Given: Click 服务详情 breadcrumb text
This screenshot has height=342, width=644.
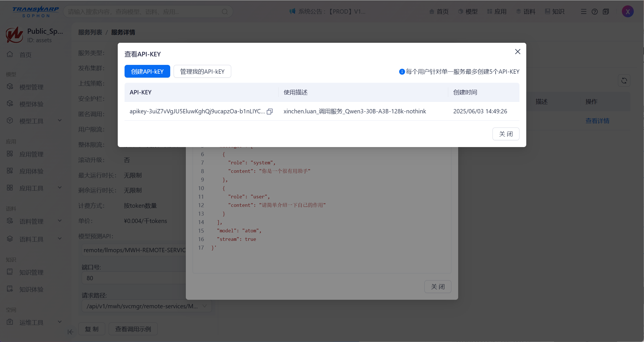Looking at the screenshot, I should click(x=123, y=32).
